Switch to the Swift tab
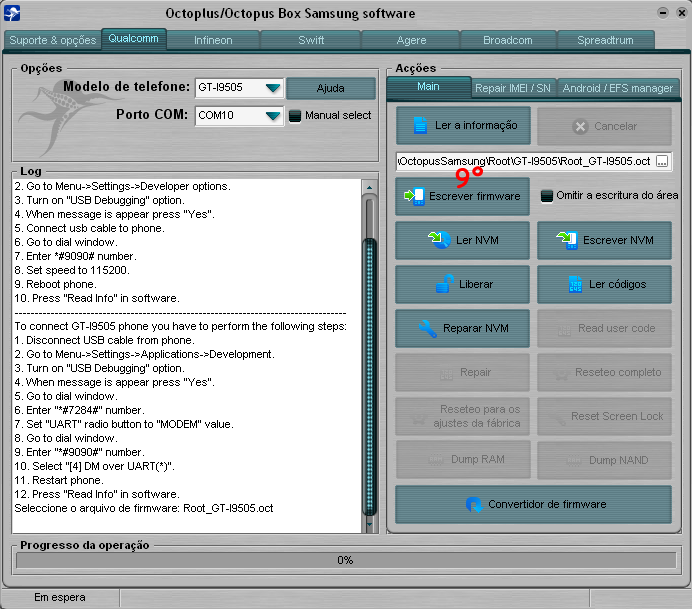 (x=311, y=40)
